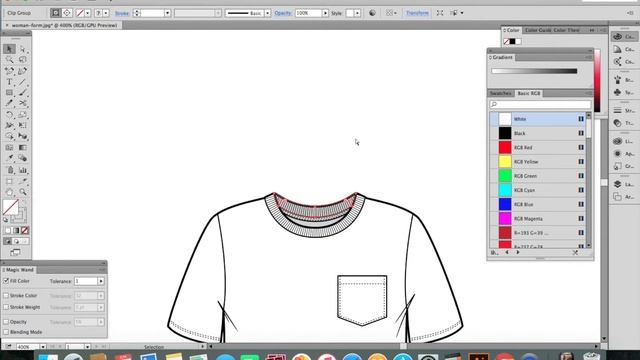The height and width of the screenshot is (360, 640).
Task: Choose the RGB Cyan swatch
Action: 538,190
